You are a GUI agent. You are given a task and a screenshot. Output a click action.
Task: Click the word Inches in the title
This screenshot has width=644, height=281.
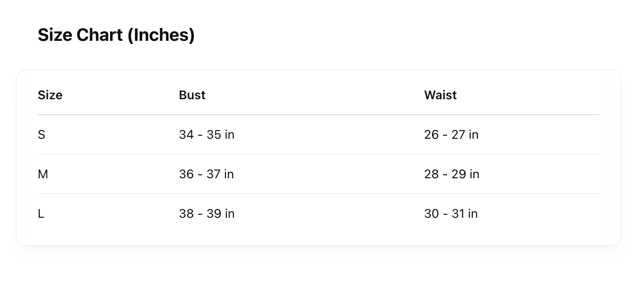tap(161, 35)
